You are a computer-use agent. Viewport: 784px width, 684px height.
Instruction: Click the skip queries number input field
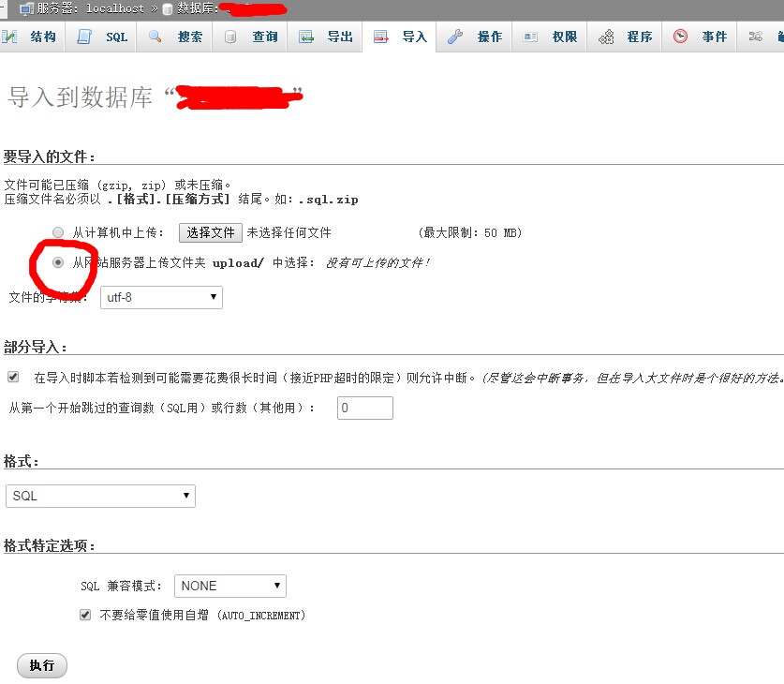click(x=364, y=408)
